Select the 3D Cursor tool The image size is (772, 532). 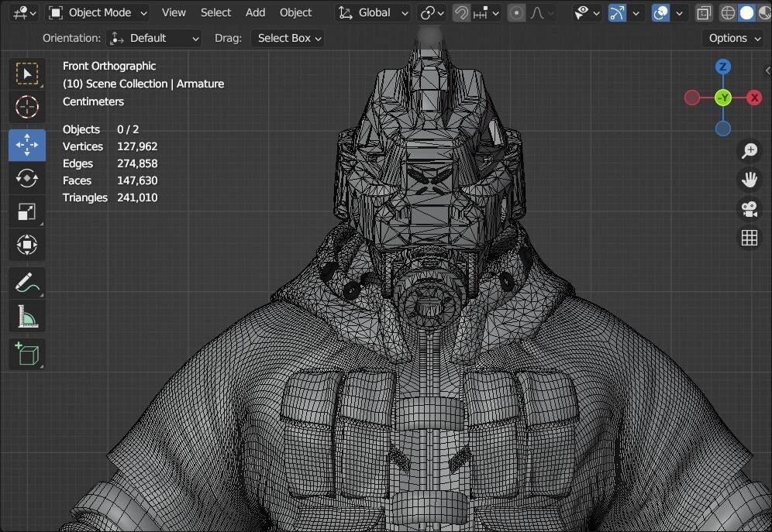27,107
